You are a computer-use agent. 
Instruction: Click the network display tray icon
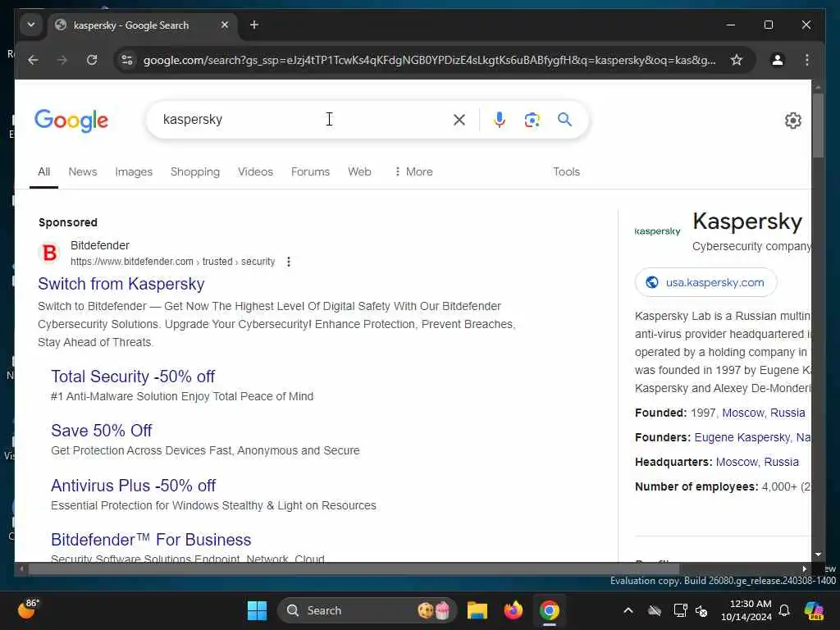680,610
